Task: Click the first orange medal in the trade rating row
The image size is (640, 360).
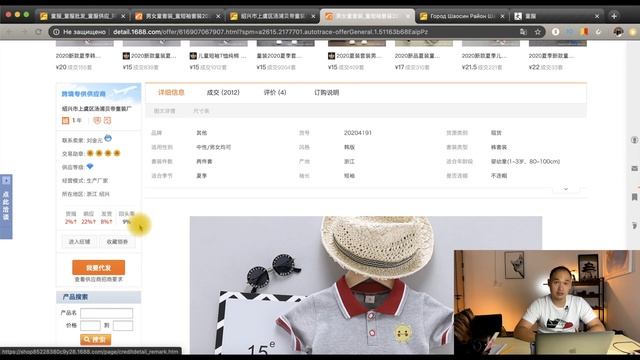Action: [x=90, y=153]
